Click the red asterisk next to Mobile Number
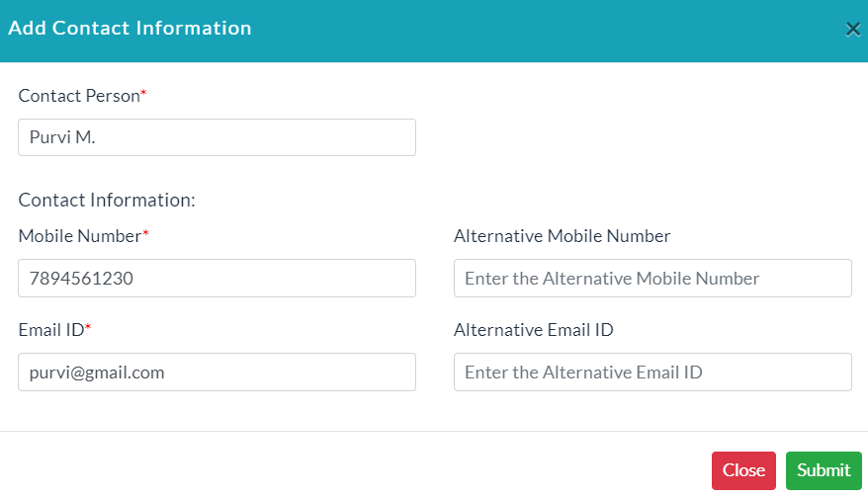868x498 pixels. coord(145,233)
